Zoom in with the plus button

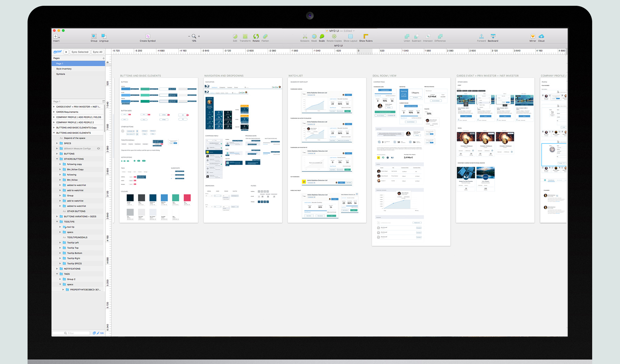click(199, 36)
